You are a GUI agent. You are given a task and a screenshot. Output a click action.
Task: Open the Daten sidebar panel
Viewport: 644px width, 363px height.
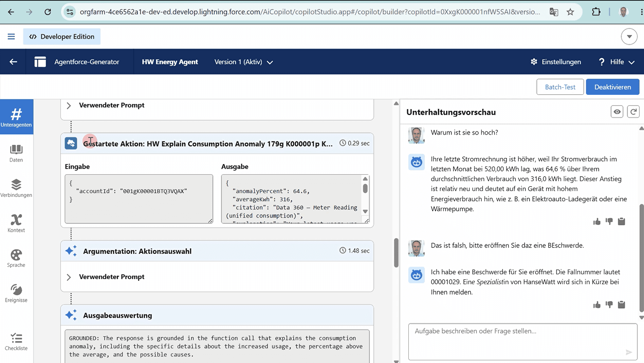click(16, 153)
